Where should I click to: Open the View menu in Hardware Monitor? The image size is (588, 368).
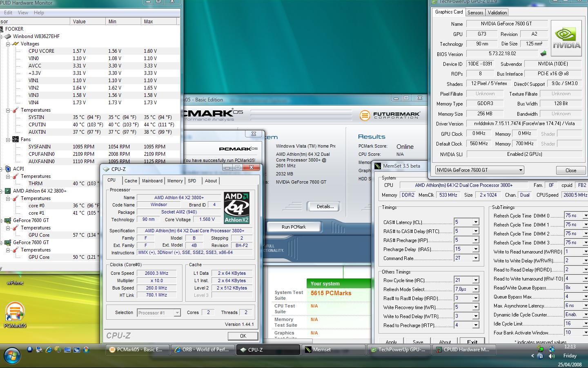tap(23, 13)
